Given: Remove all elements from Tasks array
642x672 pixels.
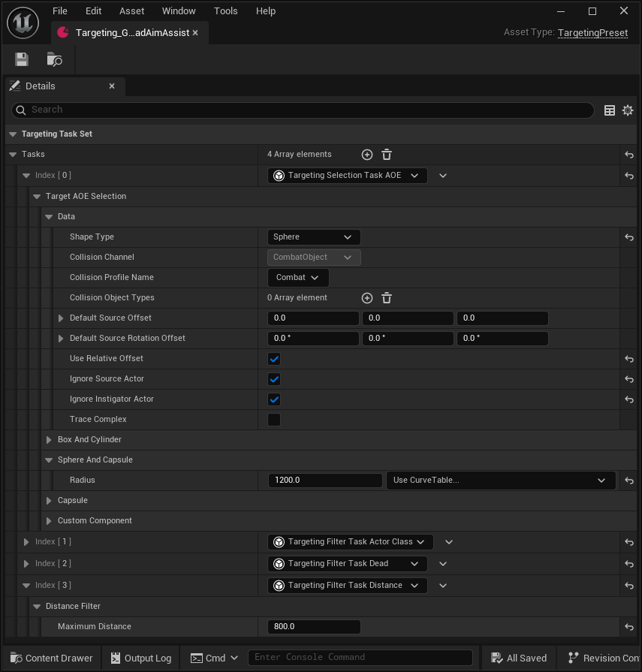Looking at the screenshot, I should 387,155.
